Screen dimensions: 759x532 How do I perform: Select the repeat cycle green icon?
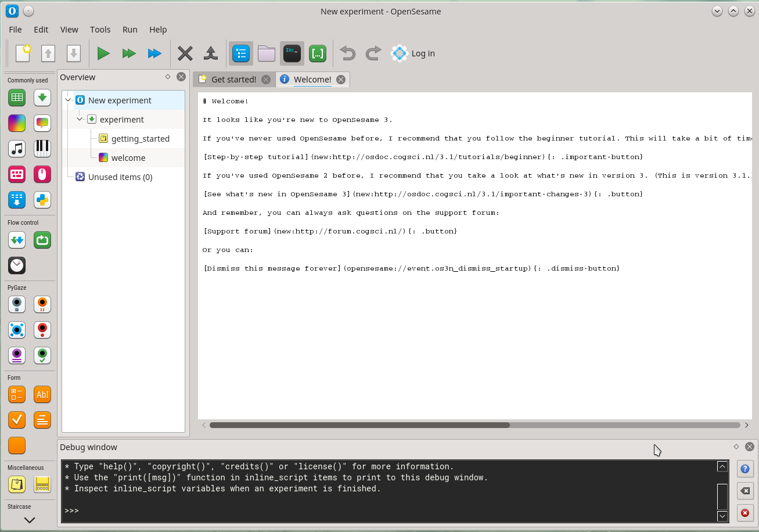pos(42,240)
